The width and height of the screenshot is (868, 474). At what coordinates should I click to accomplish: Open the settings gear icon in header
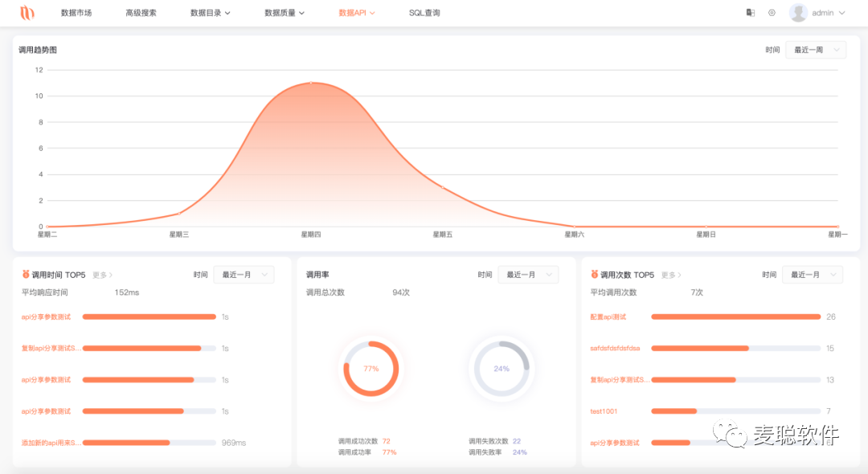772,13
